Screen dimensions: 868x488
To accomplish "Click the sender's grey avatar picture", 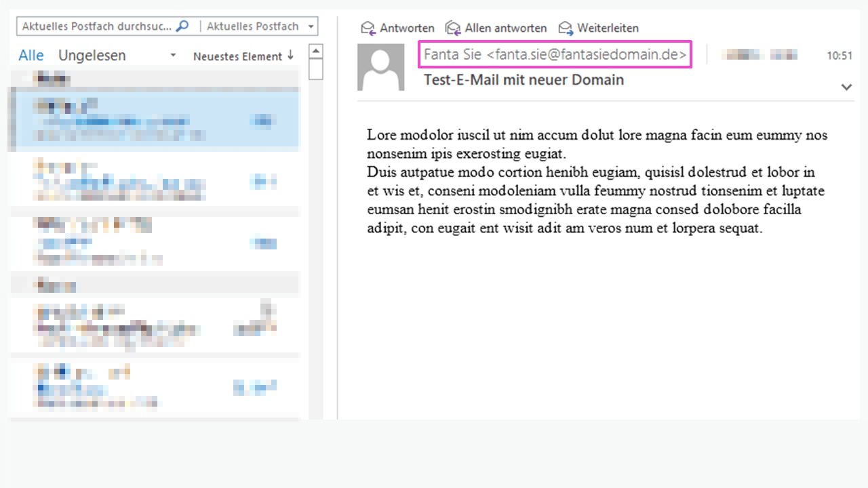I will pos(380,67).
